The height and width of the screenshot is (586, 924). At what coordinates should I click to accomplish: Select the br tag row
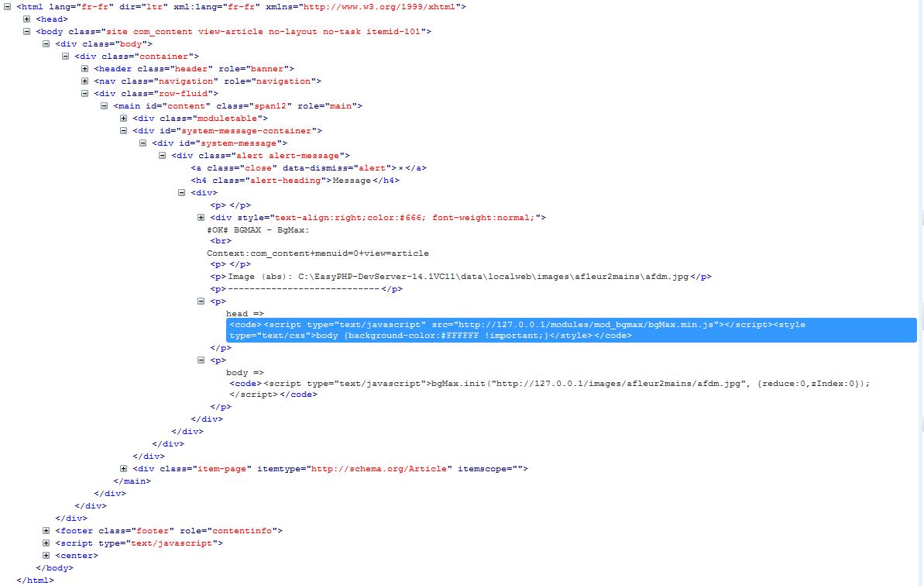(x=221, y=241)
